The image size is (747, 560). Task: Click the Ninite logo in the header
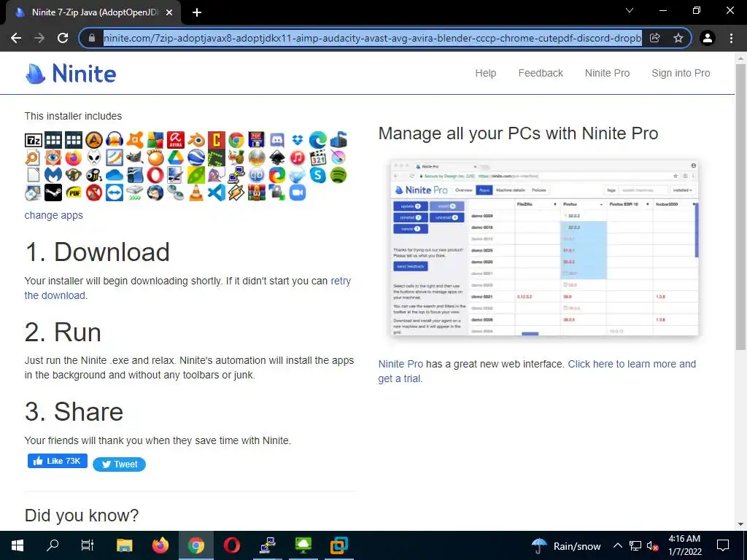click(71, 74)
